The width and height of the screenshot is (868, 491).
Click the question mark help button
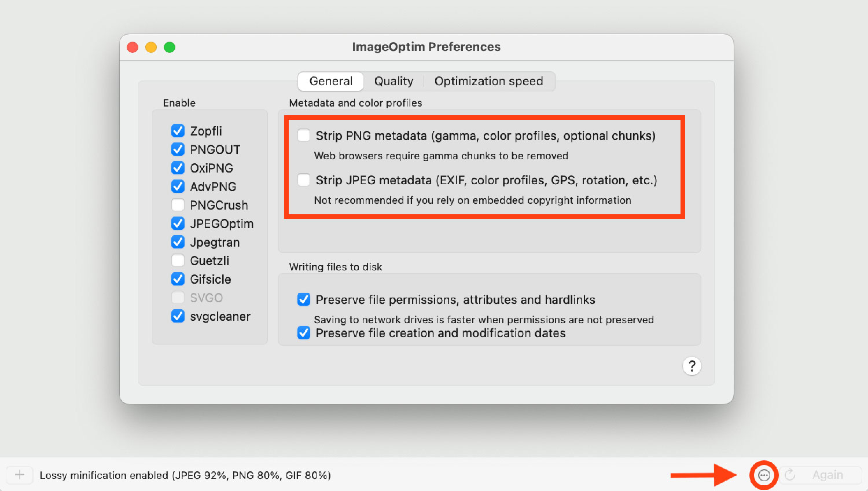point(692,366)
